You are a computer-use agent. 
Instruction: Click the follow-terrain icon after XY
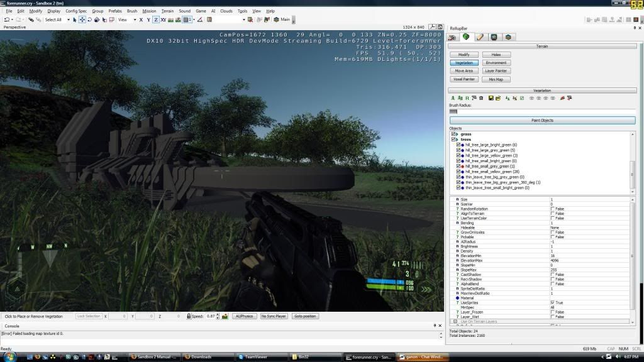(171, 19)
